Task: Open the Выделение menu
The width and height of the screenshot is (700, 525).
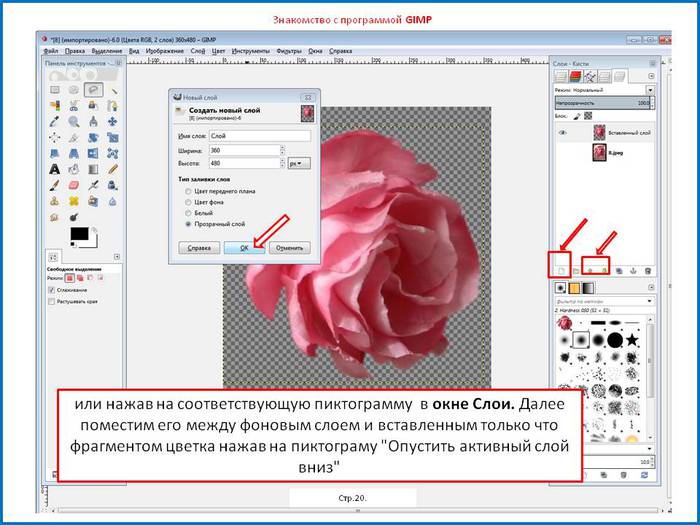Action: coord(107,51)
